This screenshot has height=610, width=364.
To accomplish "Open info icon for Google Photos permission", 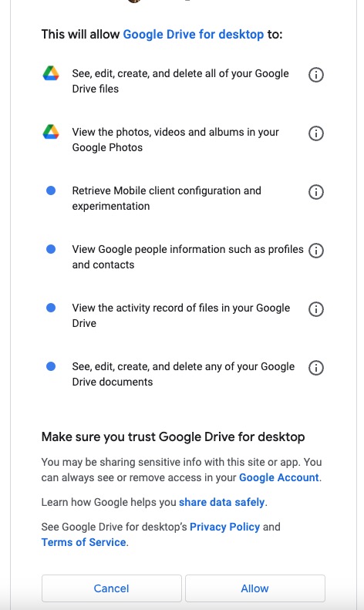I will pyautogui.click(x=315, y=133).
